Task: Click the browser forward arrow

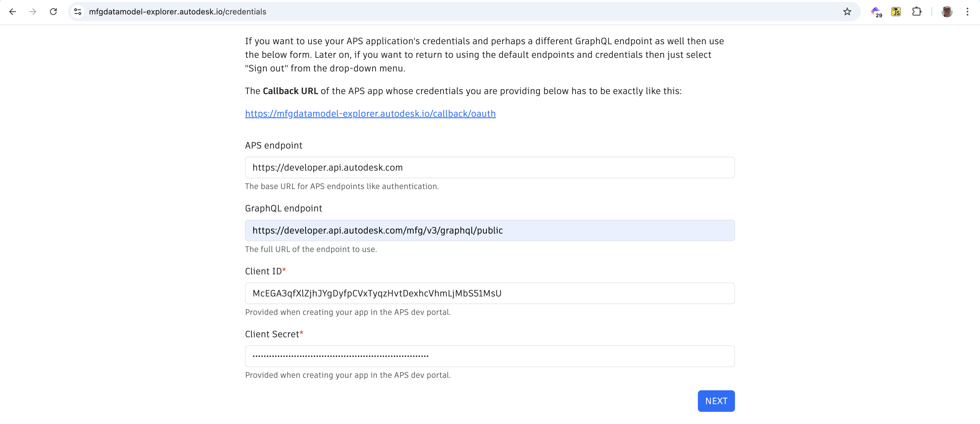Action: coord(33,12)
